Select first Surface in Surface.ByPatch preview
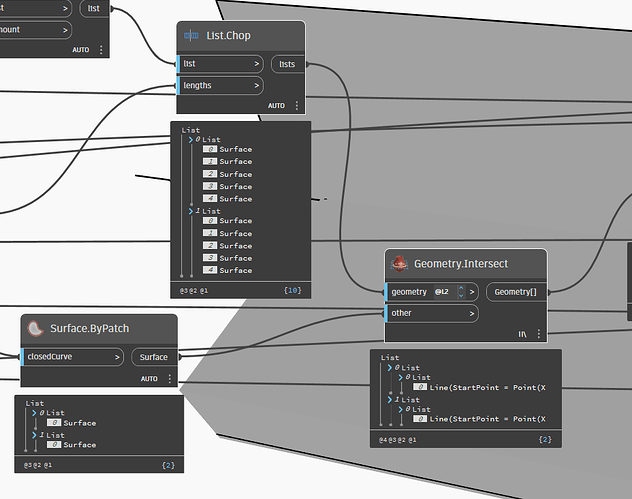 (71, 423)
